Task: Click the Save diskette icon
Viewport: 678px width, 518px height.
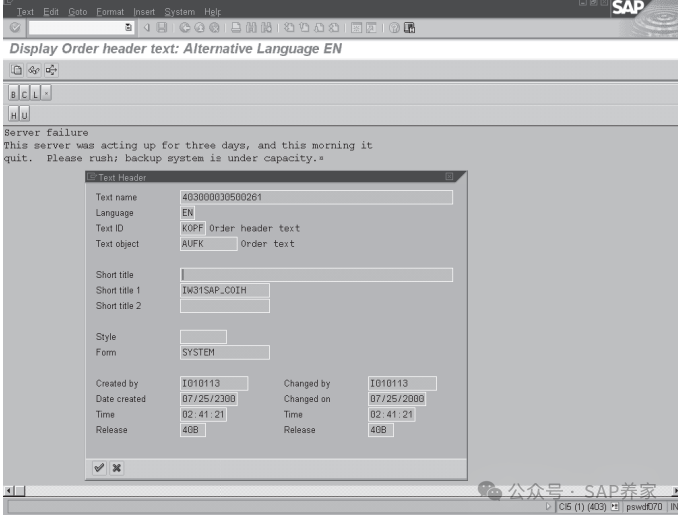Action: tap(162, 28)
